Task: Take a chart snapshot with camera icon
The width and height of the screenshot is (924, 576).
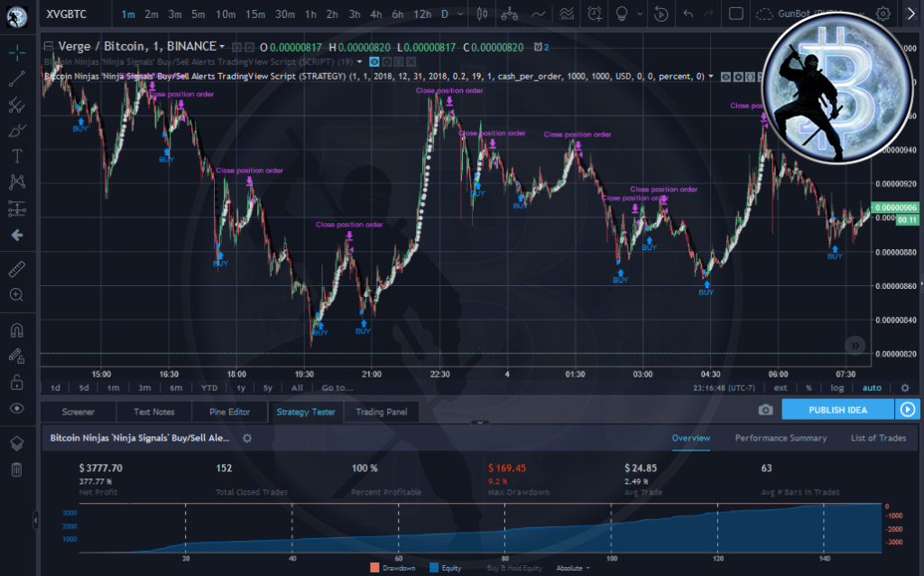Action: [x=765, y=410]
